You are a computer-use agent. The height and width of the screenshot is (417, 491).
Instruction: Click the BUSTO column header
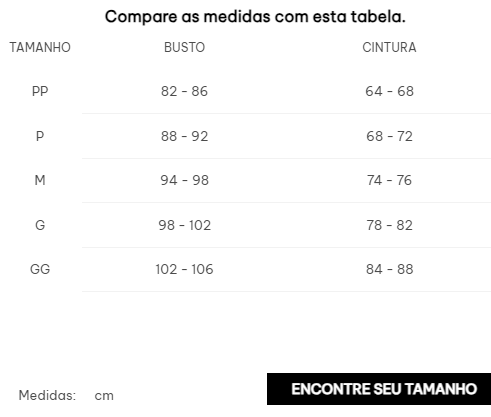[184, 47]
